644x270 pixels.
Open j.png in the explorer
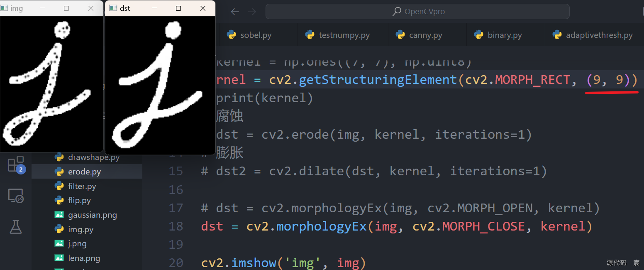pyautogui.click(x=87, y=243)
